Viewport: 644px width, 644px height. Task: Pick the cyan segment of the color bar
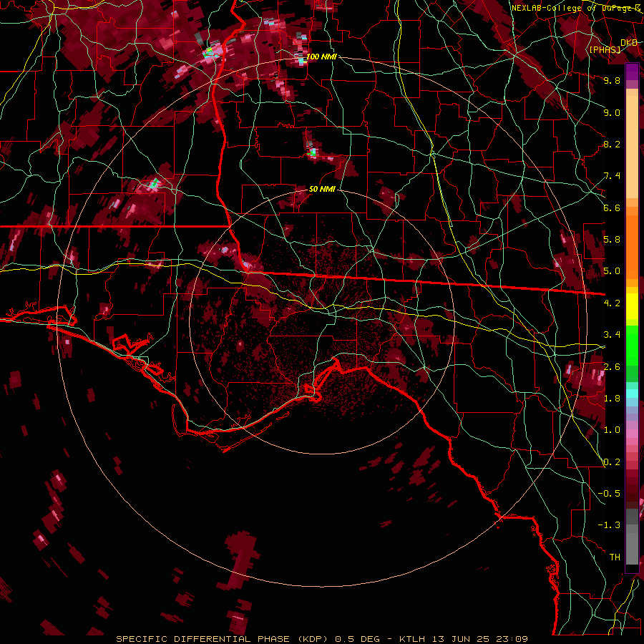632,394
